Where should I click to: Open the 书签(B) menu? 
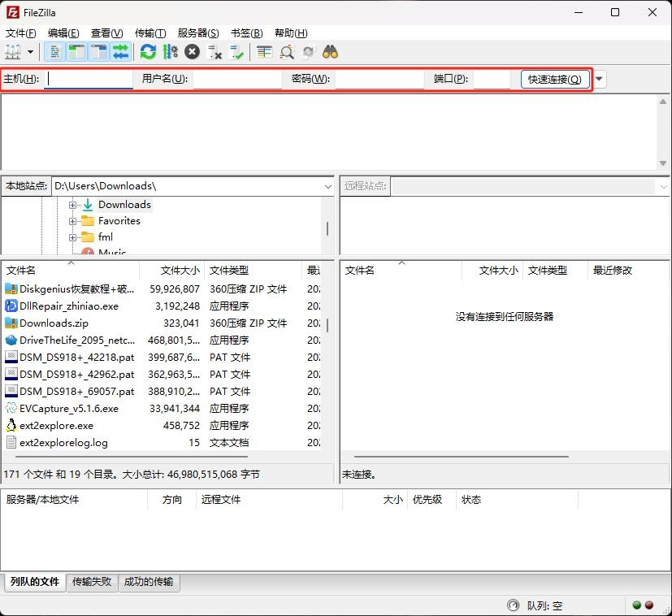point(246,33)
